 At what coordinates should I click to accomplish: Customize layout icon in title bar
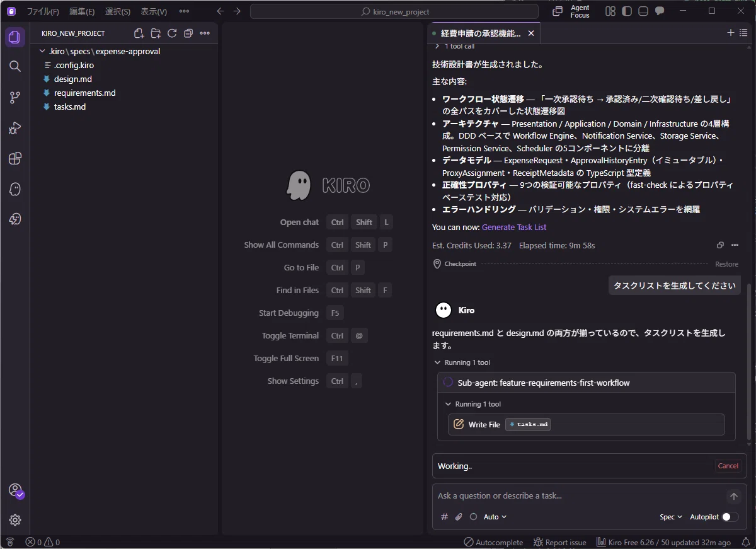610,11
